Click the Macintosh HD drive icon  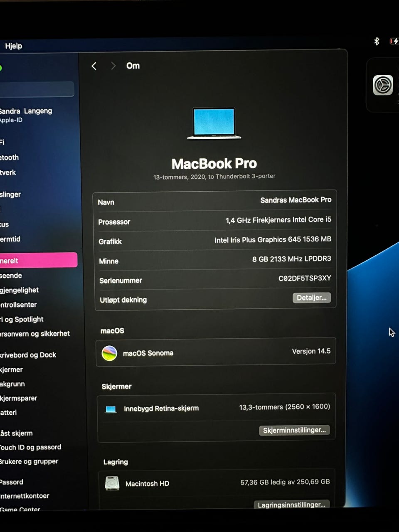pyautogui.click(x=112, y=483)
